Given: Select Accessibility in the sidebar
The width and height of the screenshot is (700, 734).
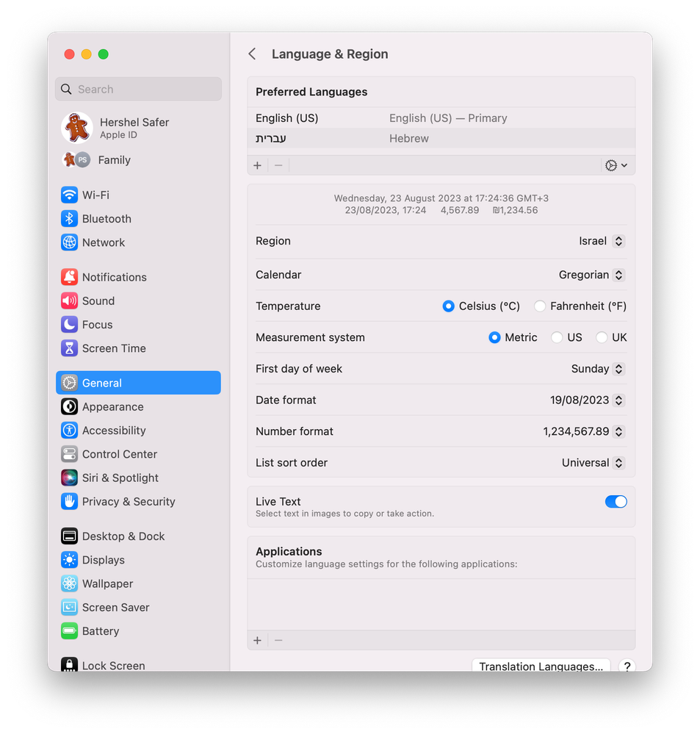Looking at the screenshot, I should pyautogui.click(x=138, y=431).
